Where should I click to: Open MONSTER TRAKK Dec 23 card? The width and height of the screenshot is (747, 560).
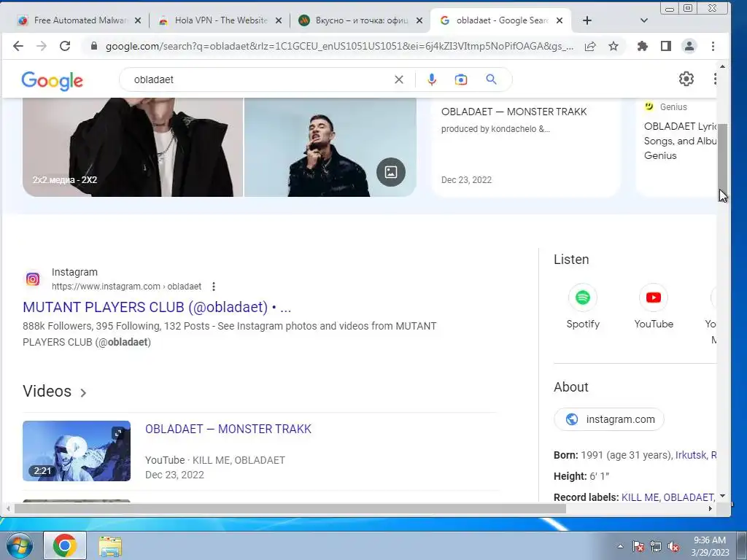[x=526, y=147]
